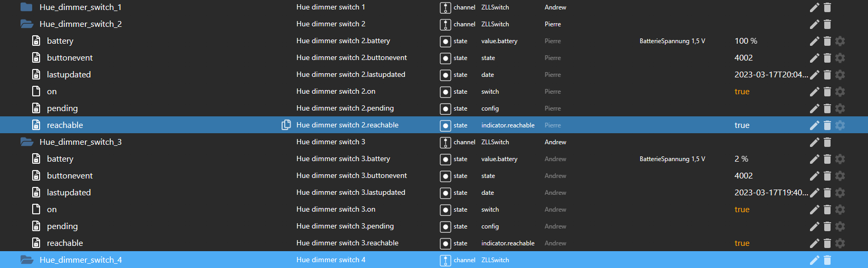Screen dimensions: 868x268
Task: Click the 100 % battery value
Action: click(746, 41)
